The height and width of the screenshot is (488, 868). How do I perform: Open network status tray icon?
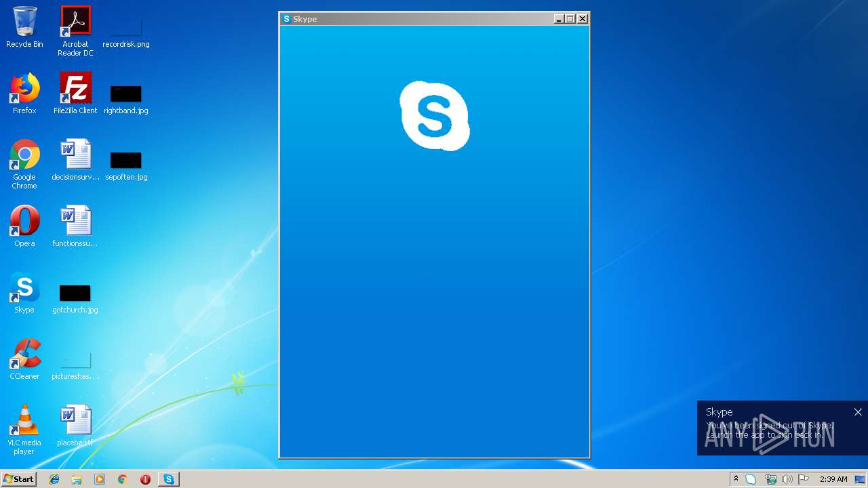(770, 479)
